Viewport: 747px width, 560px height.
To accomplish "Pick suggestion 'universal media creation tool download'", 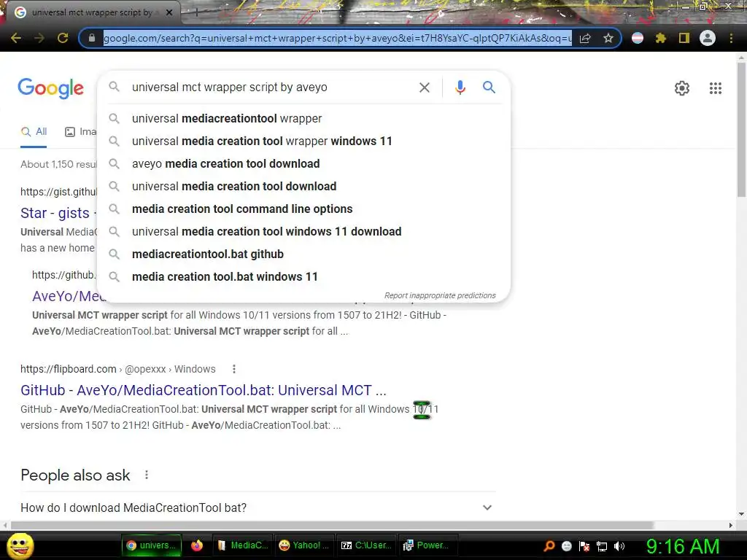I will pos(304,187).
